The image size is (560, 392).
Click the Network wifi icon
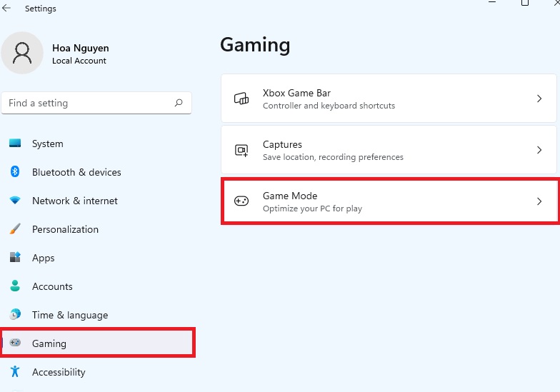(14, 200)
